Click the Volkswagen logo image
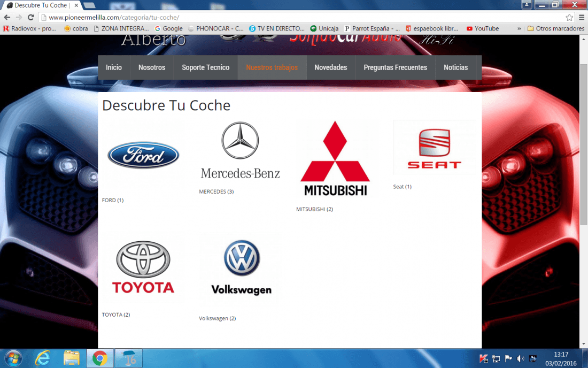Screen dimensions: 588x368 click(x=241, y=268)
